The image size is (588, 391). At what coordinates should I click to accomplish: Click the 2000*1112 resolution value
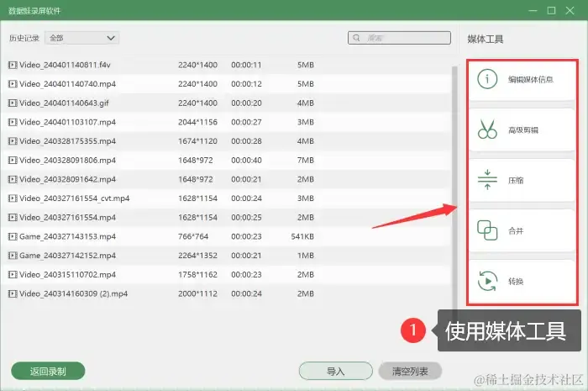coord(197,293)
